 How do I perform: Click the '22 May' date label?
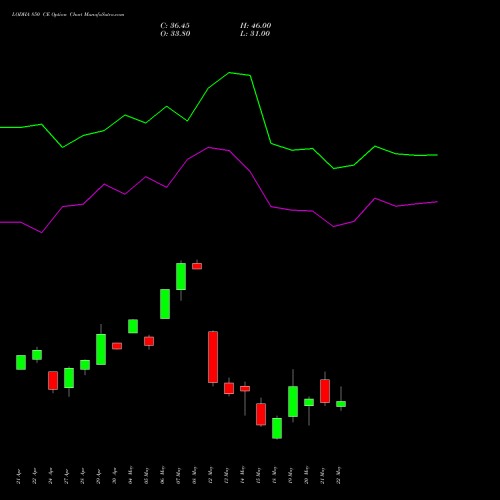point(339,475)
